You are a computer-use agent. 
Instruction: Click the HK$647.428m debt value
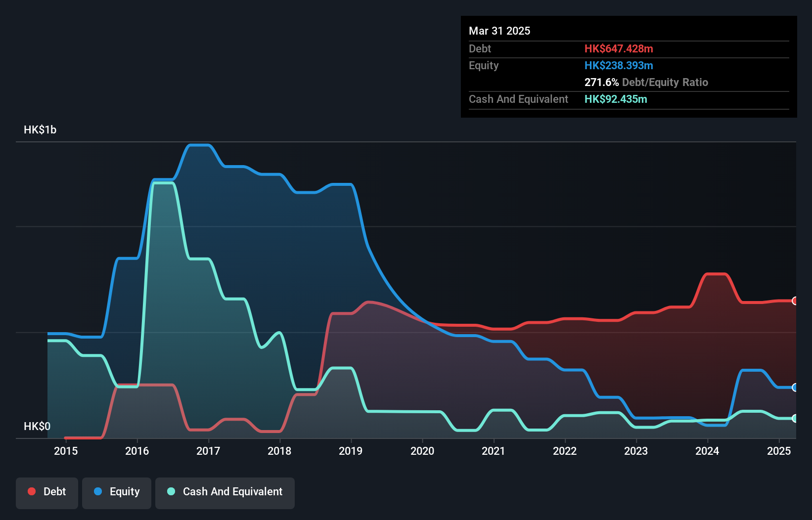[619, 48]
